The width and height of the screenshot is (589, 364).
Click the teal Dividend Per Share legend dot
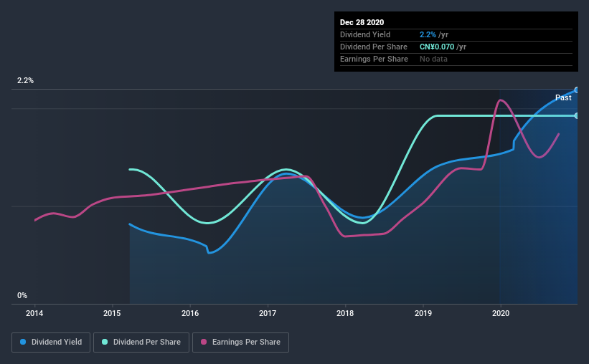[x=105, y=342]
